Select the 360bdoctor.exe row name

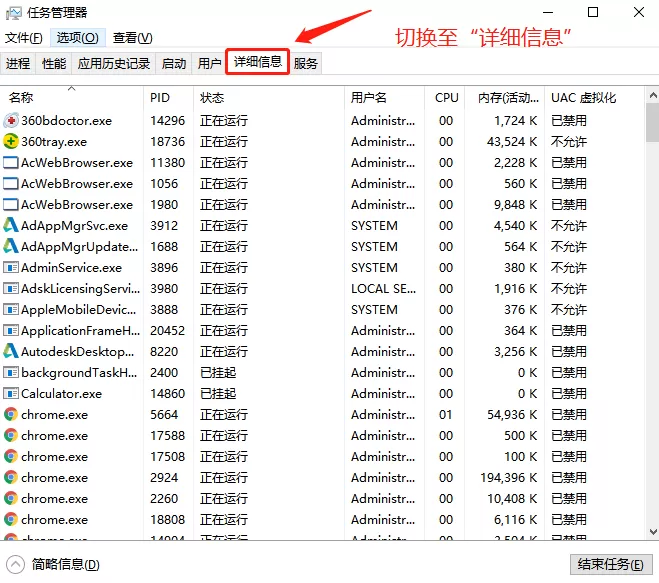coord(66,121)
